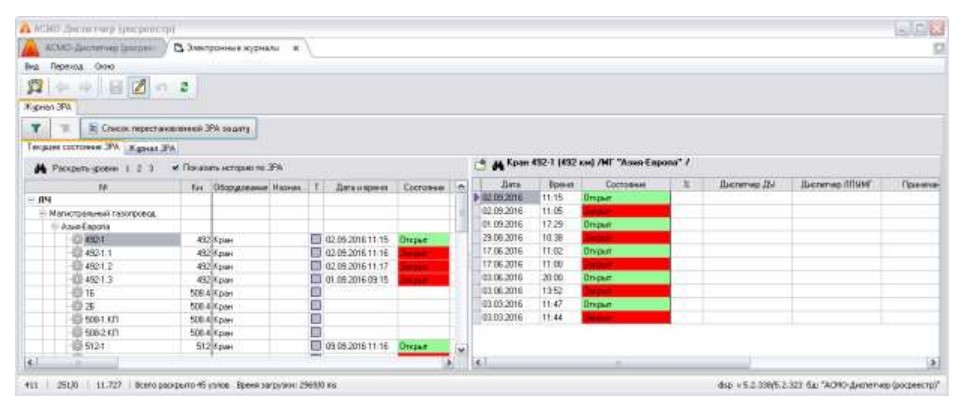Toggle the edit mode pencil icon
The width and height of the screenshot is (973, 409).
(137, 88)
